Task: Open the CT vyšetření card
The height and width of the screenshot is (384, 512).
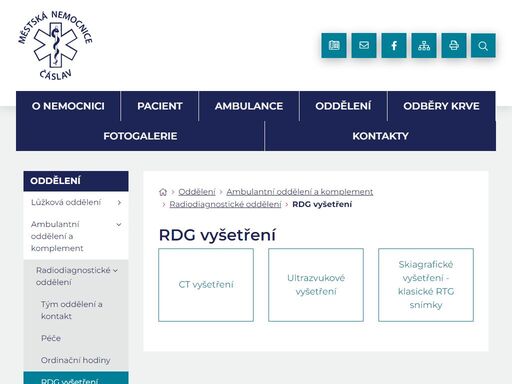Action: click(206, 285)
